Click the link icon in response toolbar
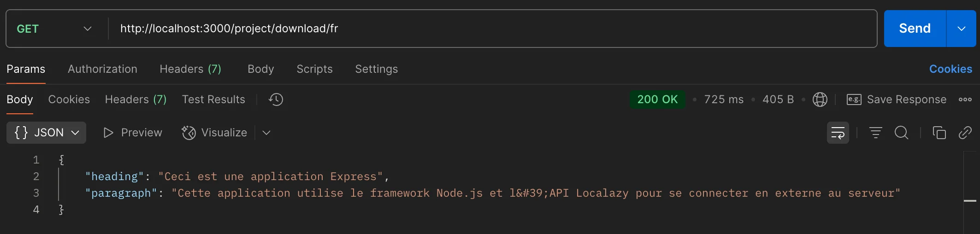Viewport: 980px width, 234px height. pyautogui.click(x=965, y=133)
